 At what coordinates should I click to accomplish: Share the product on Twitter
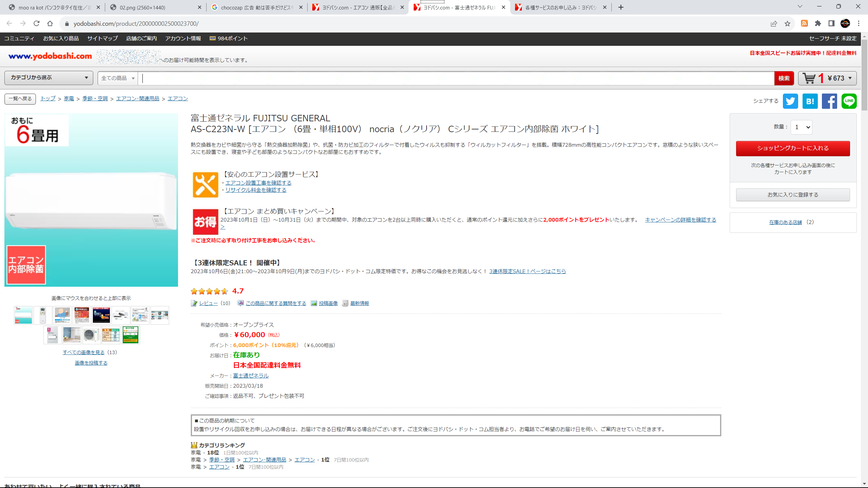(x=790, y=101)
